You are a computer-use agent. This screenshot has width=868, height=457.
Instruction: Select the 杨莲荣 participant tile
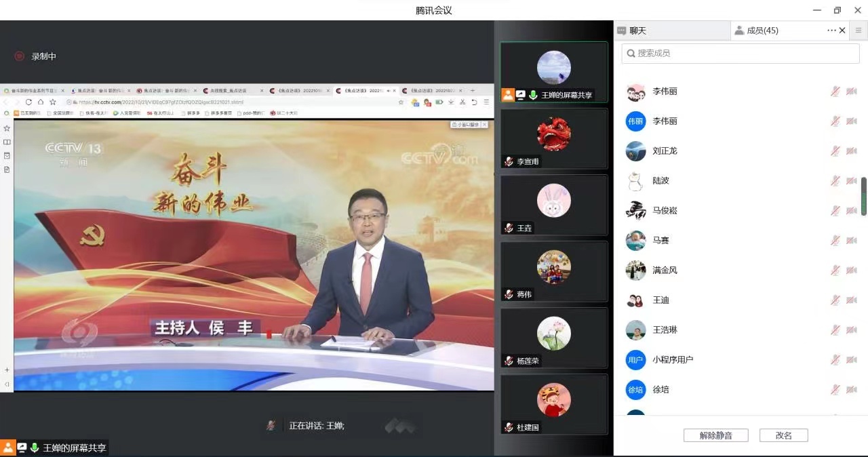[x=554, y=338]
